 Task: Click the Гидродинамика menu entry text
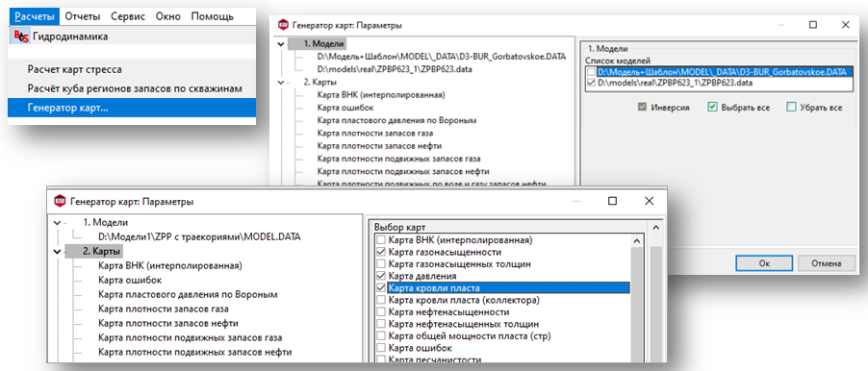pos(70,37)
